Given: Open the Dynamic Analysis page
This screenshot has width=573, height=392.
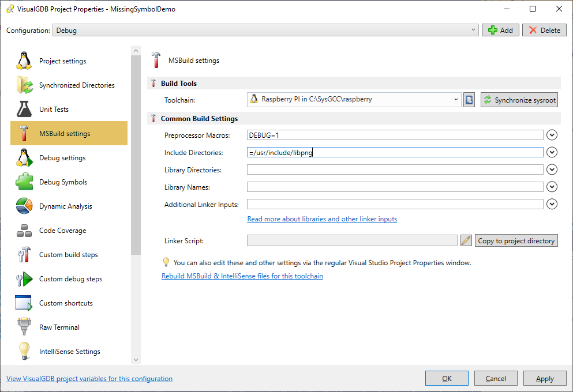Looking at the screenshot, I should [x=69, y=206].
